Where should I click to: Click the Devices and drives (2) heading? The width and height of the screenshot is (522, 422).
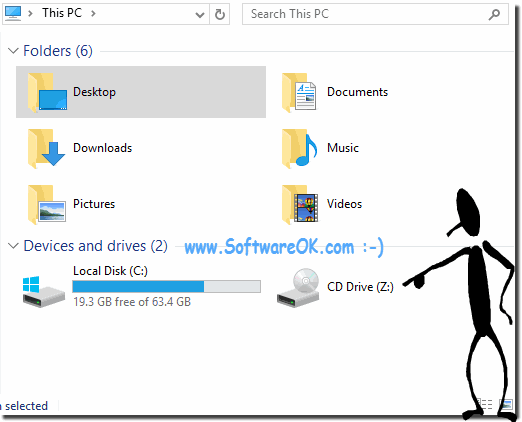tap(95, 246)
